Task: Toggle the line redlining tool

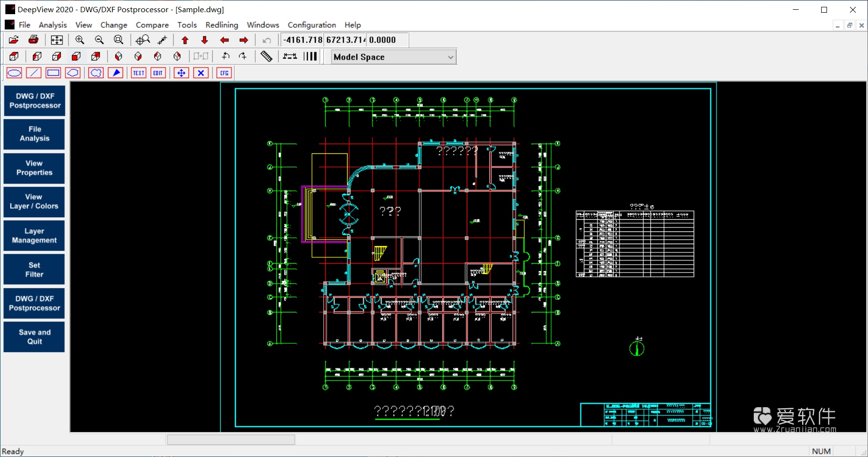Action: coord(34,73)
